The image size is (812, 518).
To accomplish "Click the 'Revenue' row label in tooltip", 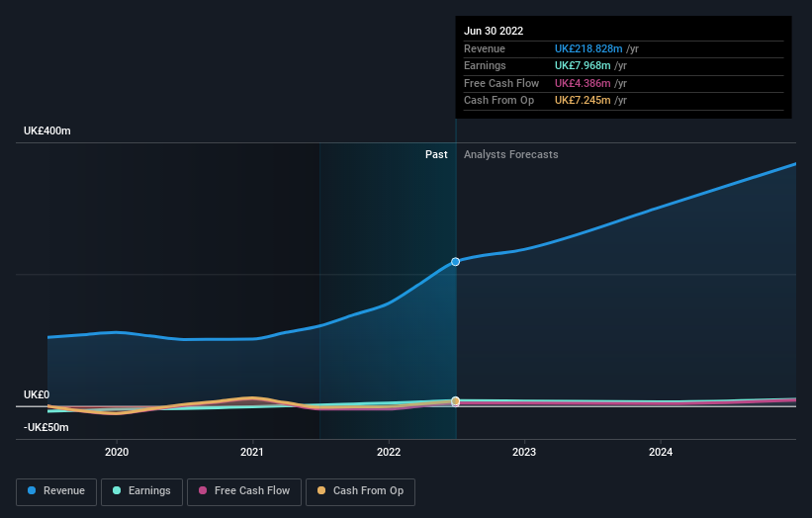I will (485, 48).
